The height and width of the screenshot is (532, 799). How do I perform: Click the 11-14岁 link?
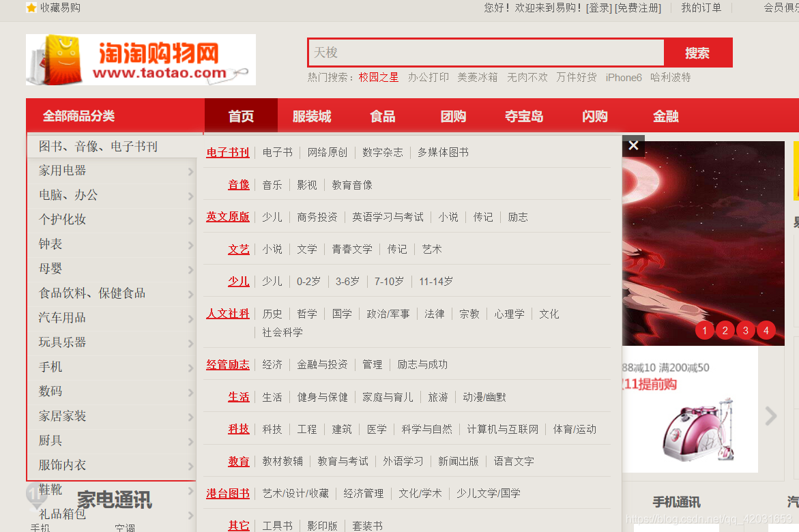coord(436,281)
